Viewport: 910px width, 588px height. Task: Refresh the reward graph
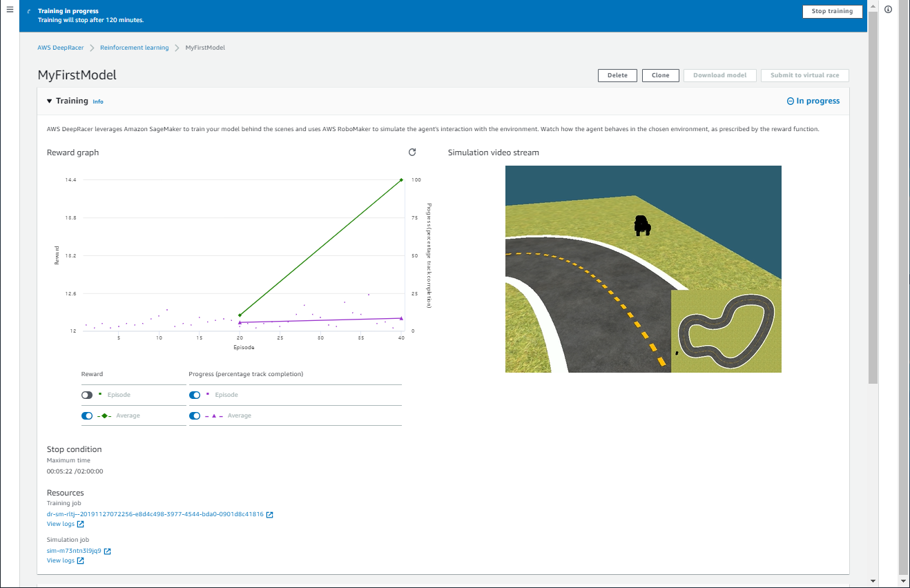pos(412,152)
